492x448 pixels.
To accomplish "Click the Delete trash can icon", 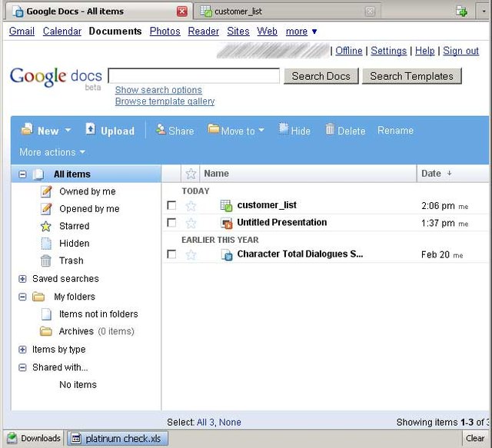I will (330, 128).
